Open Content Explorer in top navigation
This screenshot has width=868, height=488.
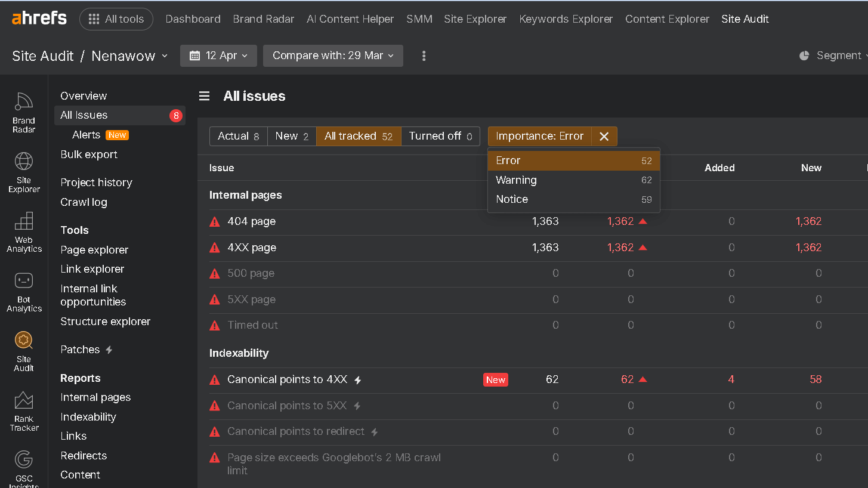[667, 19]
